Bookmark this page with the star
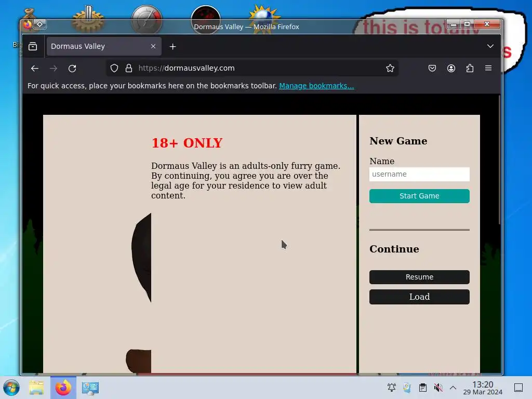 click(390, 68)
